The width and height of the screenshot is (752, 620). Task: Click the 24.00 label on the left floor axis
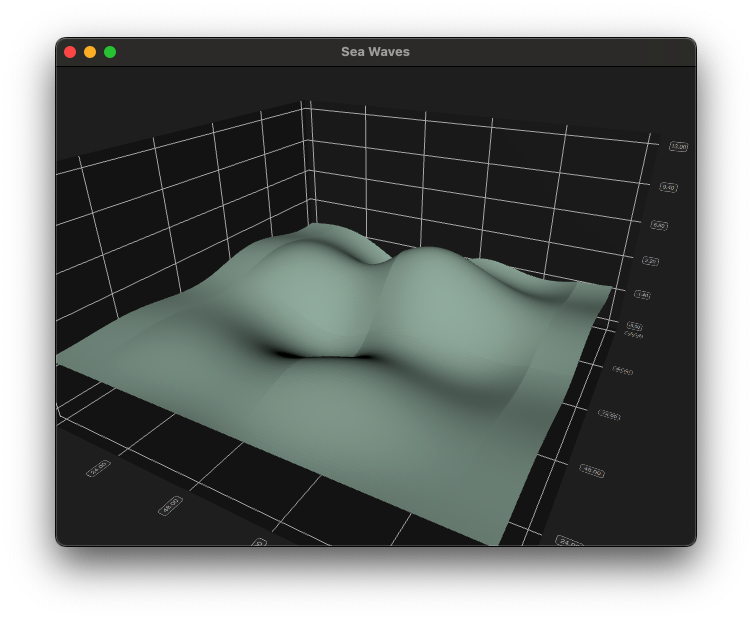pyautogui.click(x=98, y=467)
